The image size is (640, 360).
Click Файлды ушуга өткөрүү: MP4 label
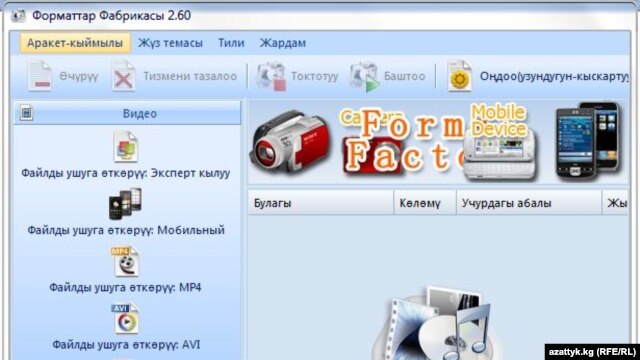[125, 288]
